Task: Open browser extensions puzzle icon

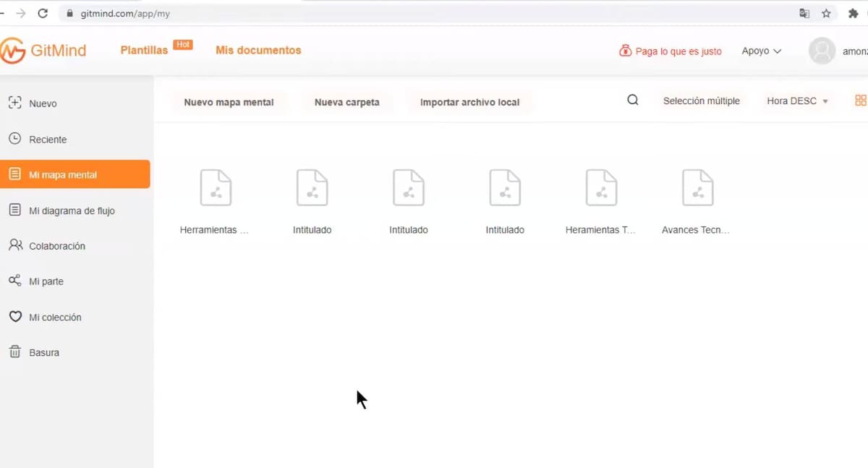Action: point(853,14)
